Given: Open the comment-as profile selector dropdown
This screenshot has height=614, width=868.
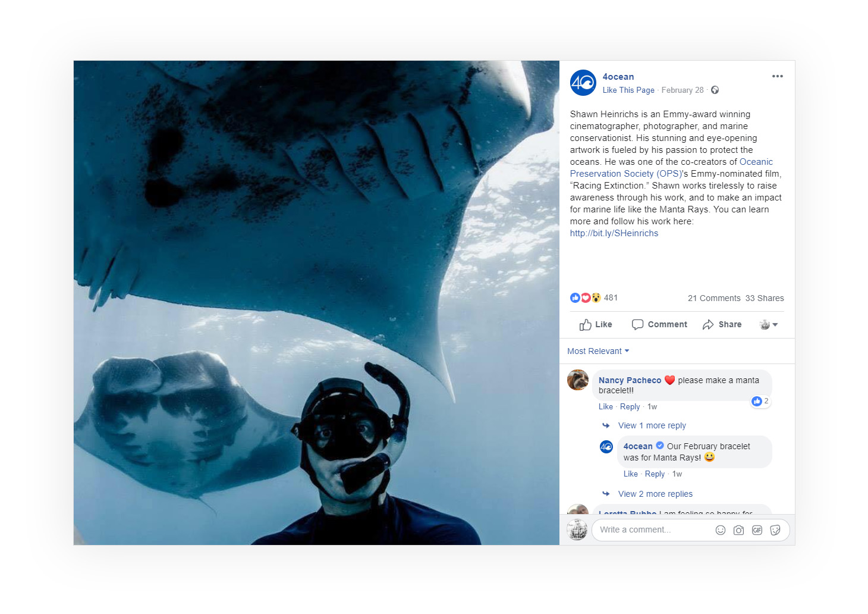Looking at the screenshot, I should click(769, 324).
